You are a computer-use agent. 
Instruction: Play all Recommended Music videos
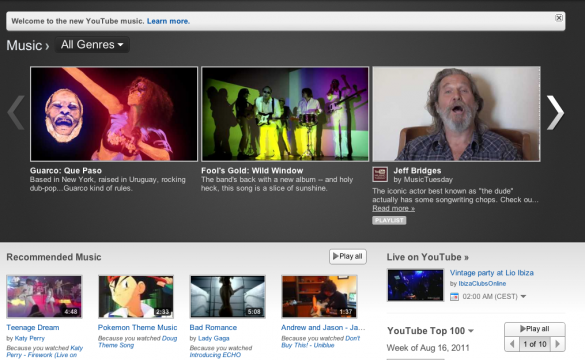point(348,256)
